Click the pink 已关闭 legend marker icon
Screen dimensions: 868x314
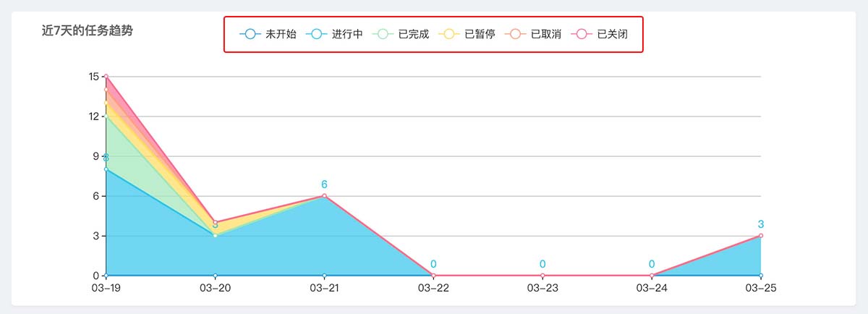[582, 34]
